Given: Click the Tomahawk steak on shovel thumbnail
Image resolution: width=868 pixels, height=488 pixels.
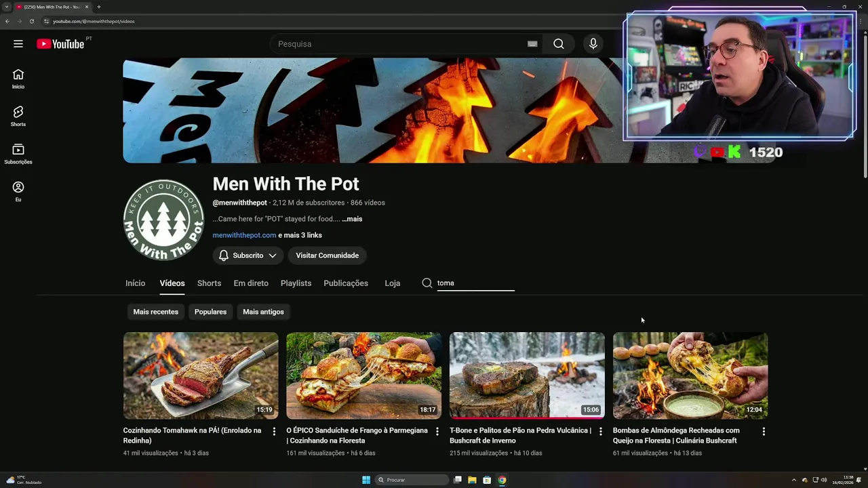Looking at the screenshot, I should coord(201,375).
